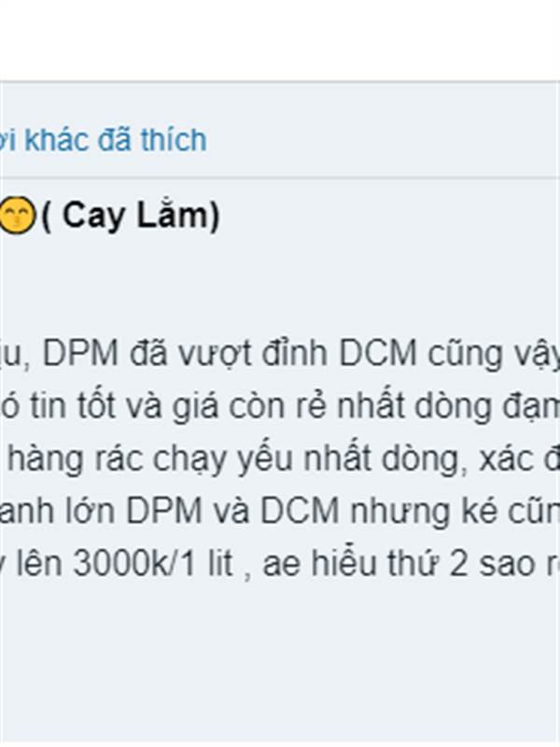
Task: Click "DPM" in the "anh lớn" line
Action: [x=164, y=511]
